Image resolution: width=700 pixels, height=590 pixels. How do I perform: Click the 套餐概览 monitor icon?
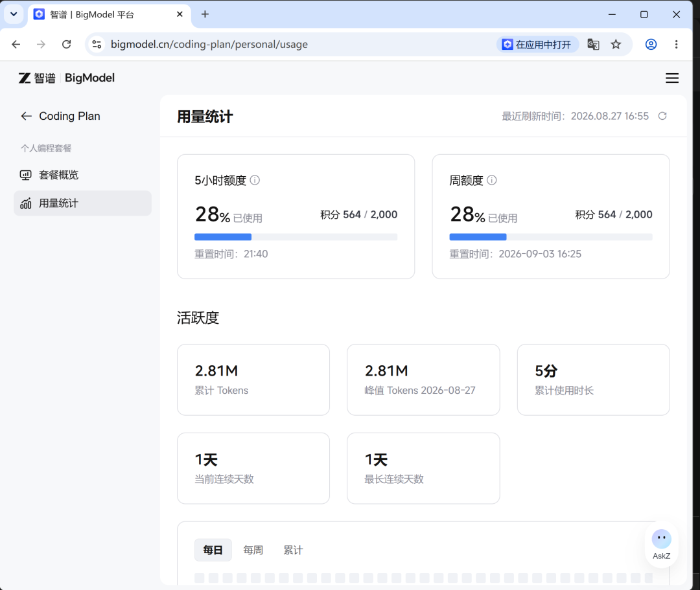tap(25, 175)
